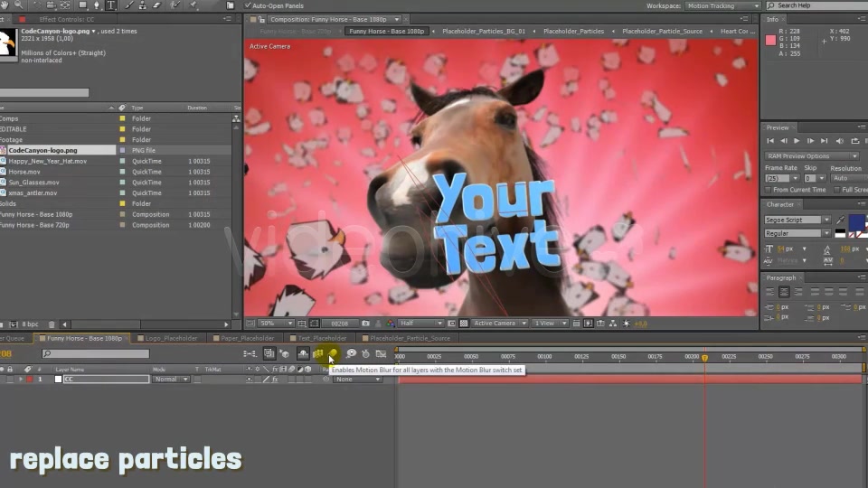Viewport: 868px width, 488px height.
Task: Click the red Info panel color sample
Action: pyautogui.click(x=770, y=40)
